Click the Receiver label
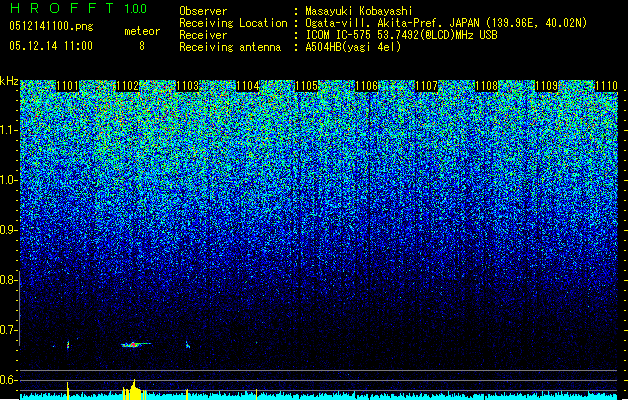 click(x=203, y=35)
